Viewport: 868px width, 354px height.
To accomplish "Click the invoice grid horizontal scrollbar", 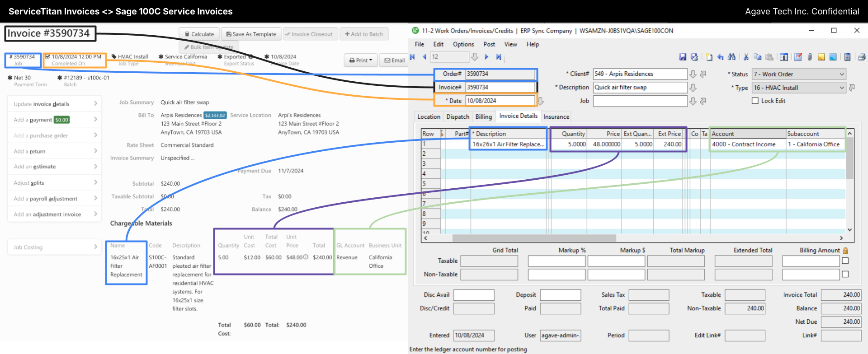I will coord(534,238).
